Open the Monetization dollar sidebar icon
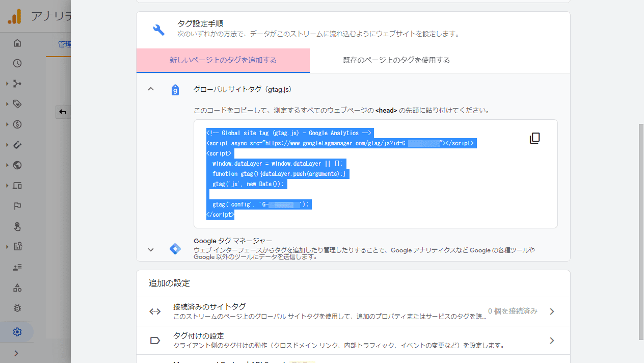The height and width of the screenshot is (363, 644). point(17,124)
